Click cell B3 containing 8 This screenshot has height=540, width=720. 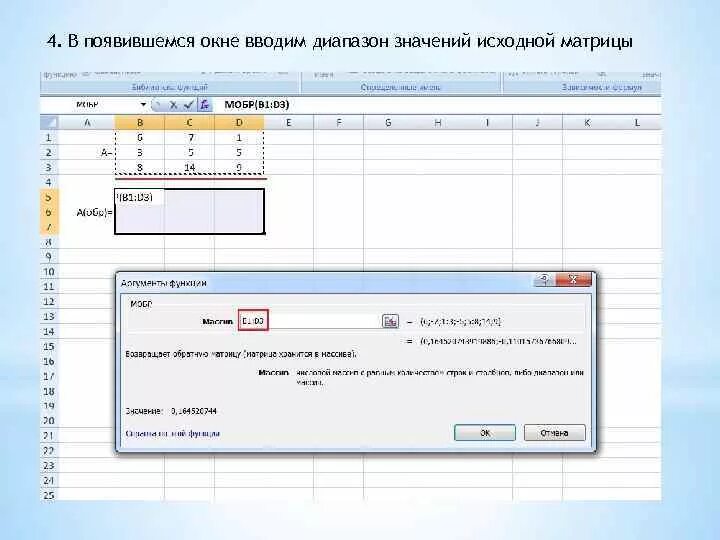[140, 167]
